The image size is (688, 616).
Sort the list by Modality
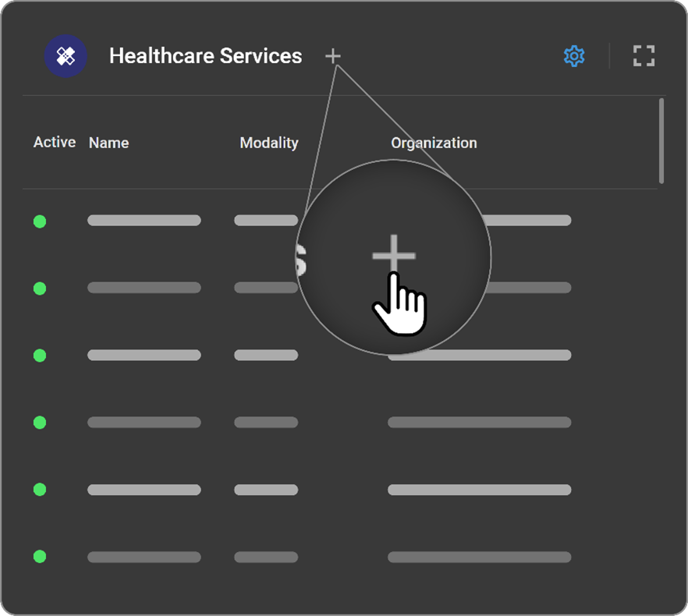tap(269, 143)
